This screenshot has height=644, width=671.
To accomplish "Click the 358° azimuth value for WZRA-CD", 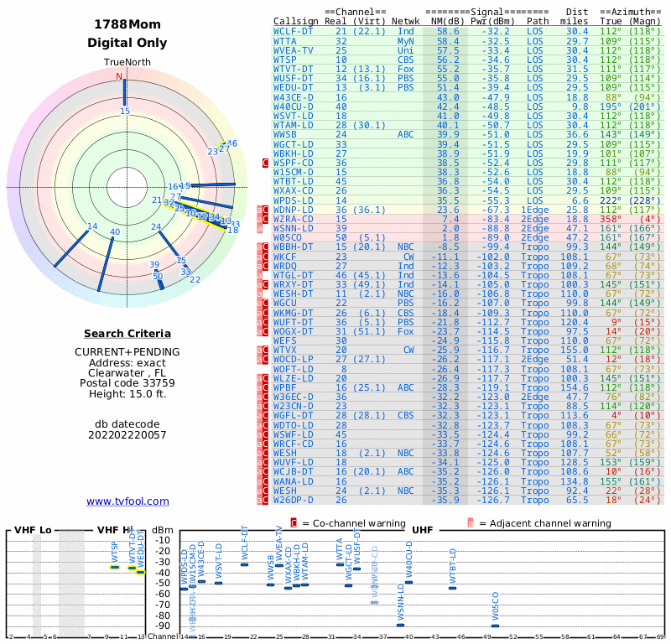I will tap(611, 220).
